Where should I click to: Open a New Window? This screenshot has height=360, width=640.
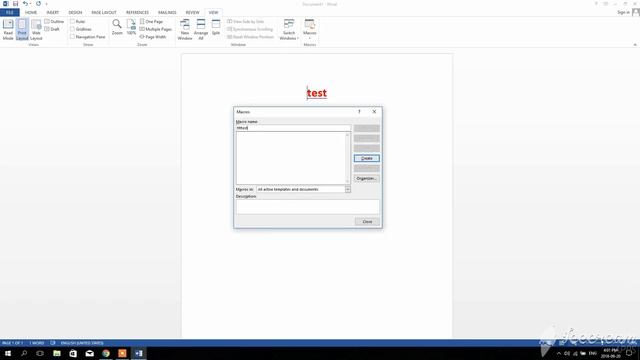point(184,30)
